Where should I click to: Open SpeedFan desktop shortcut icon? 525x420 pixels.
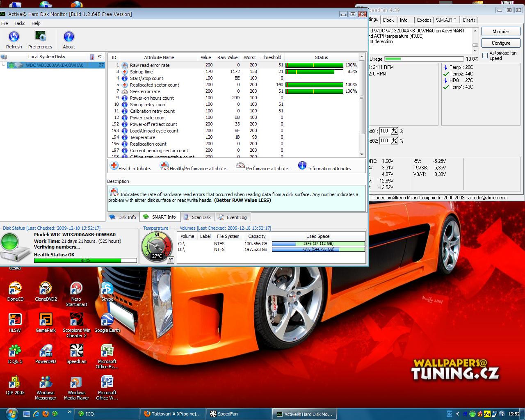coord(76,351)
